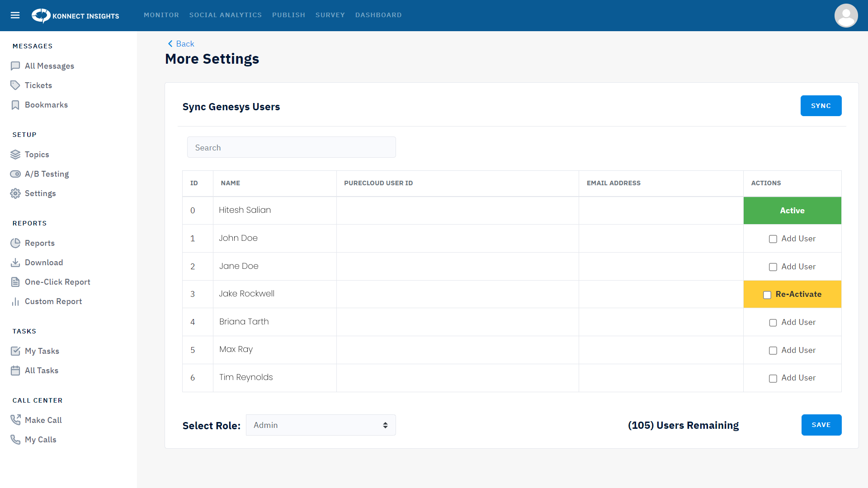Click the A/B Testing toggle icon
This screenshot has height=488, width=868.
point(15,174)
